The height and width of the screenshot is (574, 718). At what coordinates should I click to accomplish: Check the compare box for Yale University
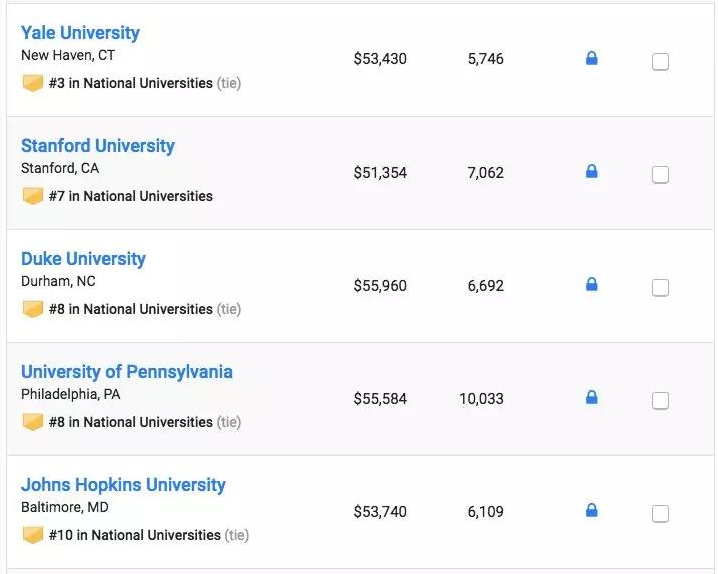(660, 62)
